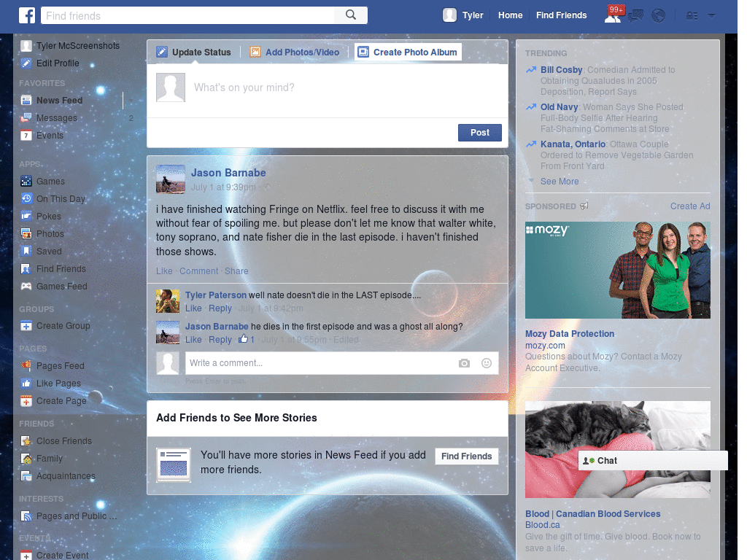Open Saved bookmark icon in sidebar
This screenshot has width=747, height=560.
pyautogui.click(x=26, y=252)
